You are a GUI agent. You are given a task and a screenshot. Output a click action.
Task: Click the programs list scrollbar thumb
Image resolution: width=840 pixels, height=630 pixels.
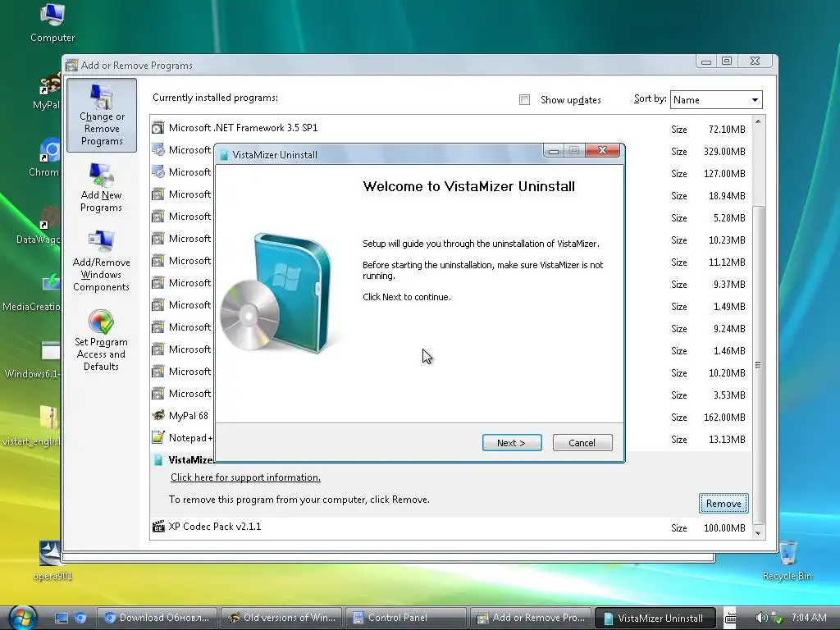click(x=758, y=364)
